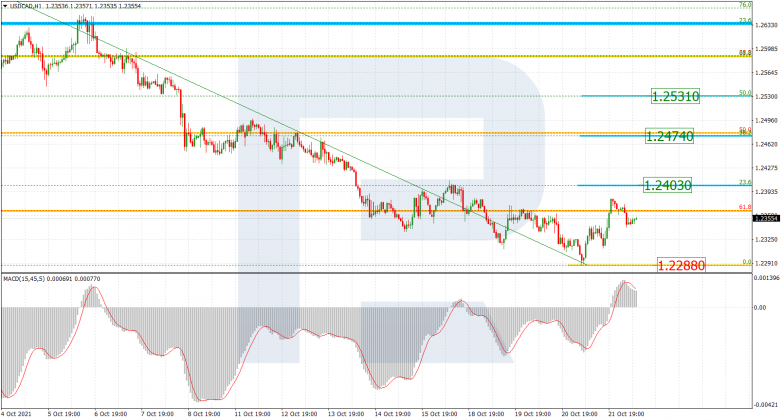Image resolution: width=782 pixels, height=420 pixels.
Task: Click the 13 Oct 19:00 time label
Action: tap(346, 414)
